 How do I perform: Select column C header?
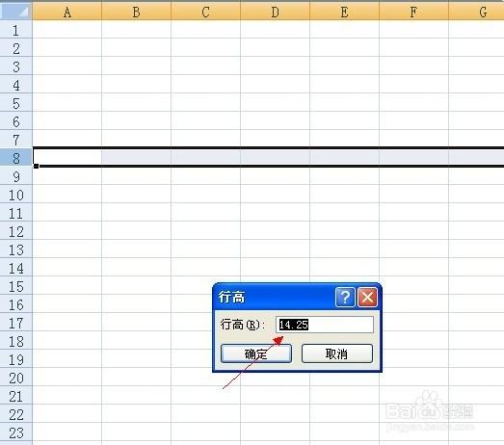[205, 12]
